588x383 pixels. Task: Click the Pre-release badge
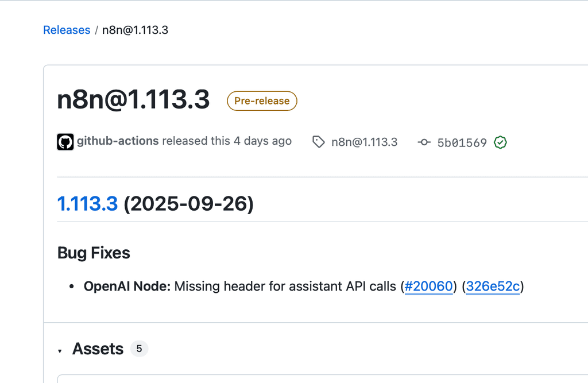click(x=262, y=101)
